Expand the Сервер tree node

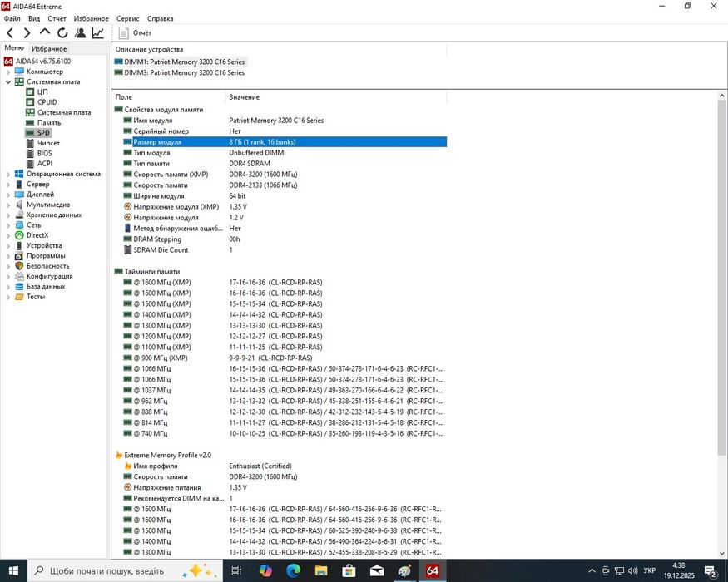[x=7, y=185]
